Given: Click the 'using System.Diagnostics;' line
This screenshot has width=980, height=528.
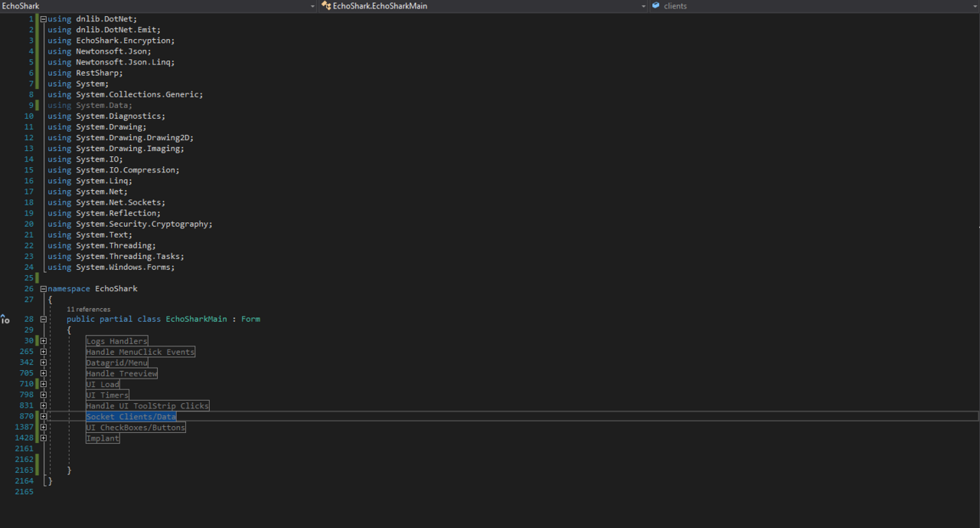Looking at the screenshot, I should [x=106, y=116].
